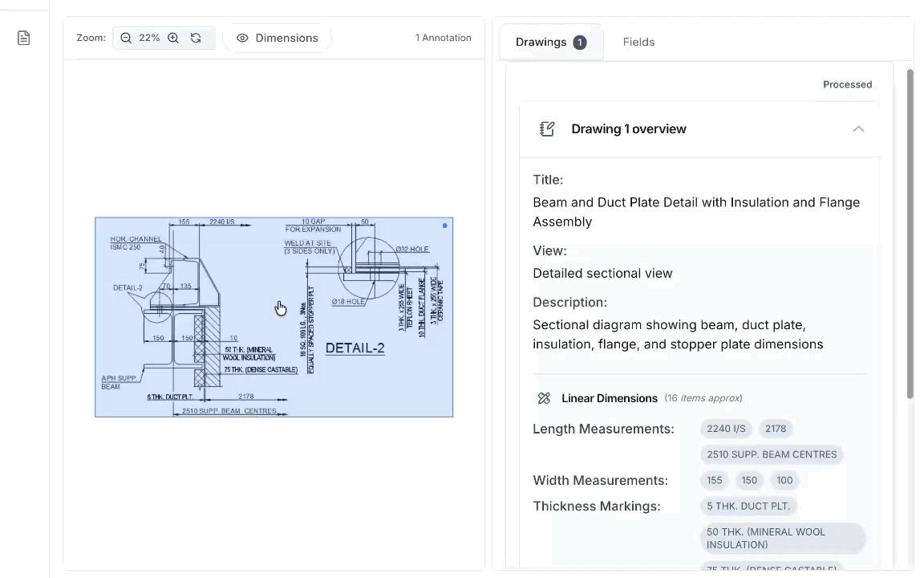Click the zoom out magnifier icon
Viewport: 924px width, 578px height.
126,38
